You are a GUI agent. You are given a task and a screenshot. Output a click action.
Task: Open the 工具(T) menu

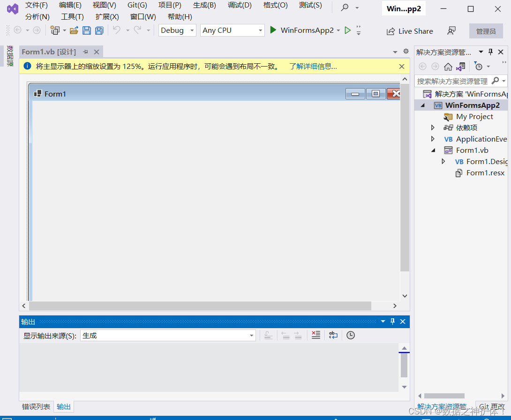[x=72, y=16]
